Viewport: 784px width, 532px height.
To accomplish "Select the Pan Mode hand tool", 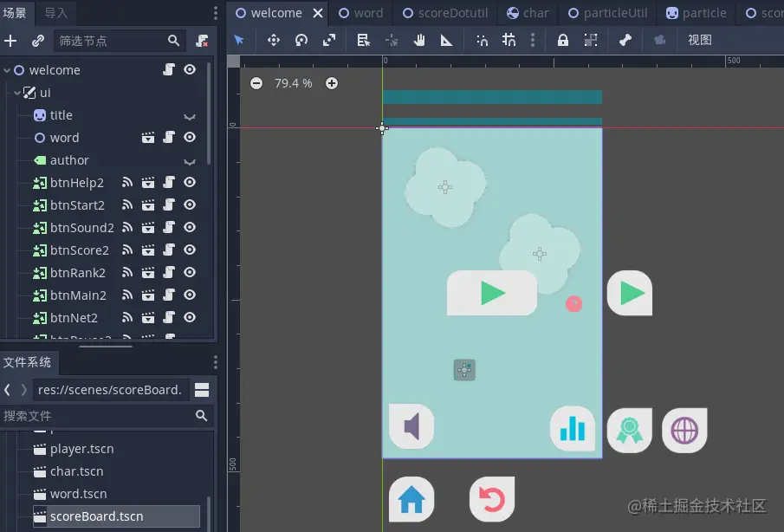I will 419,40.
